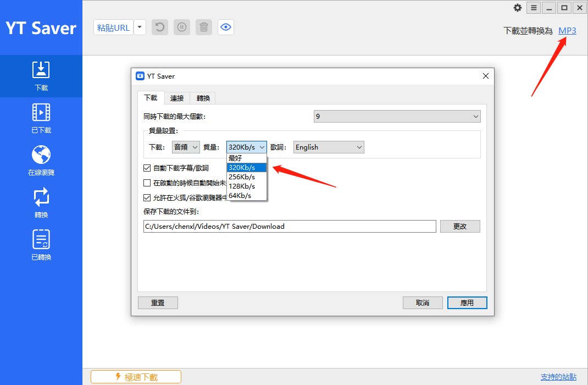Click the 重置 reset button

pyautogui.click(x=158, y=303)
